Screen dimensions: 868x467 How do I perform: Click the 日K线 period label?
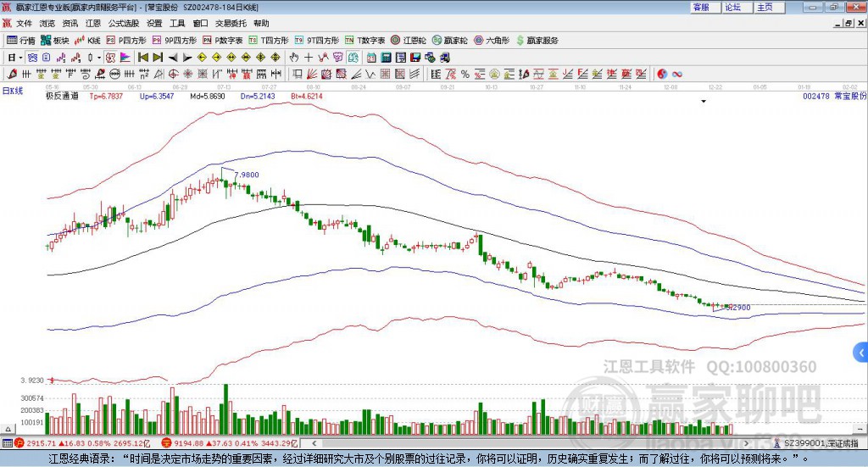(x=12, y=91)
